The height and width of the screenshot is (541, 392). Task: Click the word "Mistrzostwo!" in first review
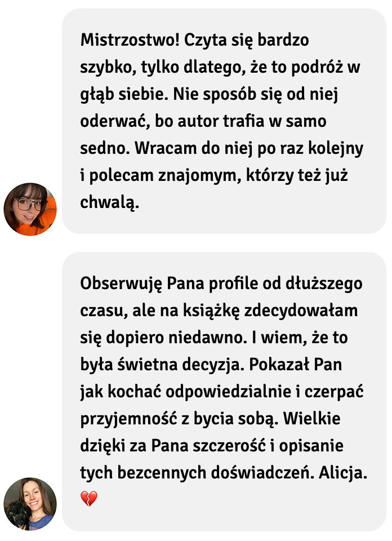point(130,40)
